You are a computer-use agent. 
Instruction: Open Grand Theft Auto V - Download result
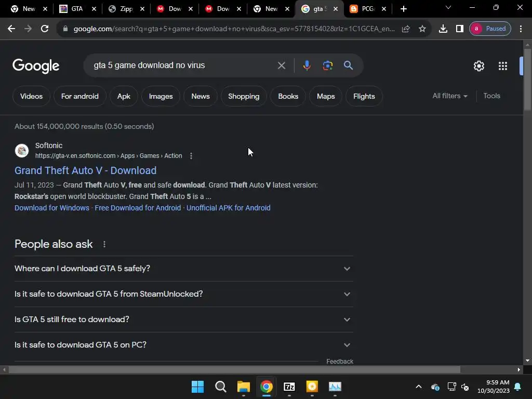coord(86,170)
